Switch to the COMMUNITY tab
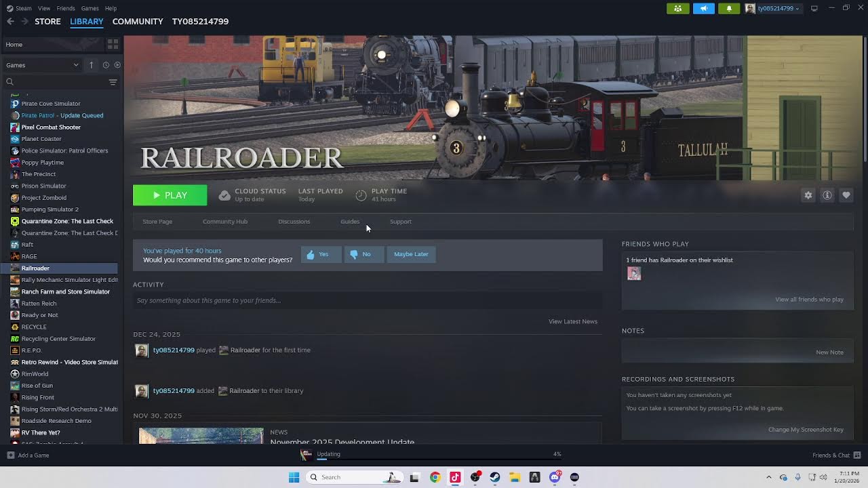Viewport: 868px width, 488px height. 138,22
